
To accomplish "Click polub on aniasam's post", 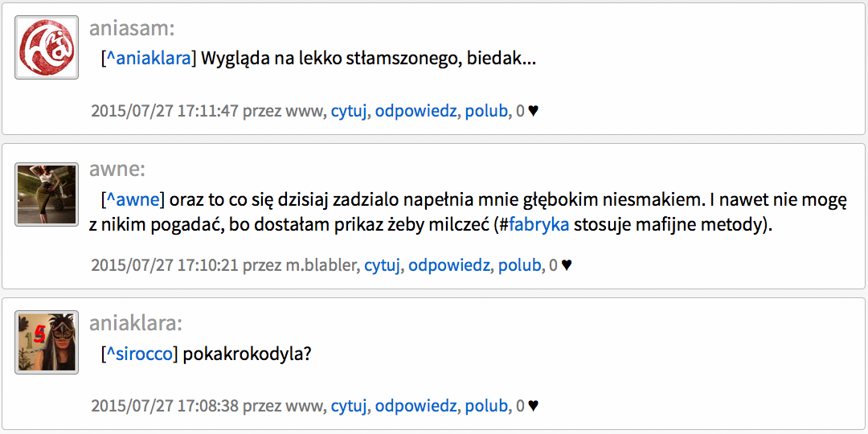I will click(x=486, y=111).
